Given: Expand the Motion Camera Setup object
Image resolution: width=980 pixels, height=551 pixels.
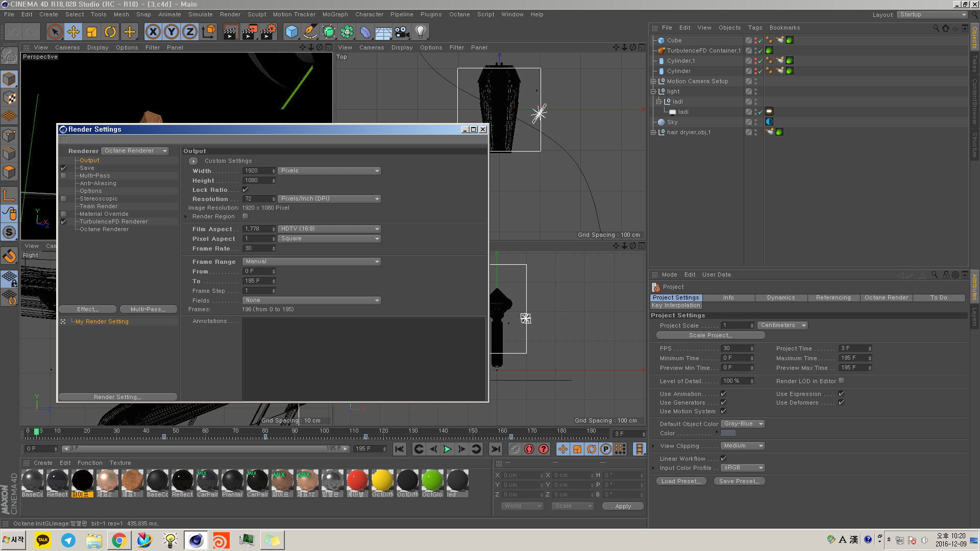Looking at the screenshot, I should (653, 81).
